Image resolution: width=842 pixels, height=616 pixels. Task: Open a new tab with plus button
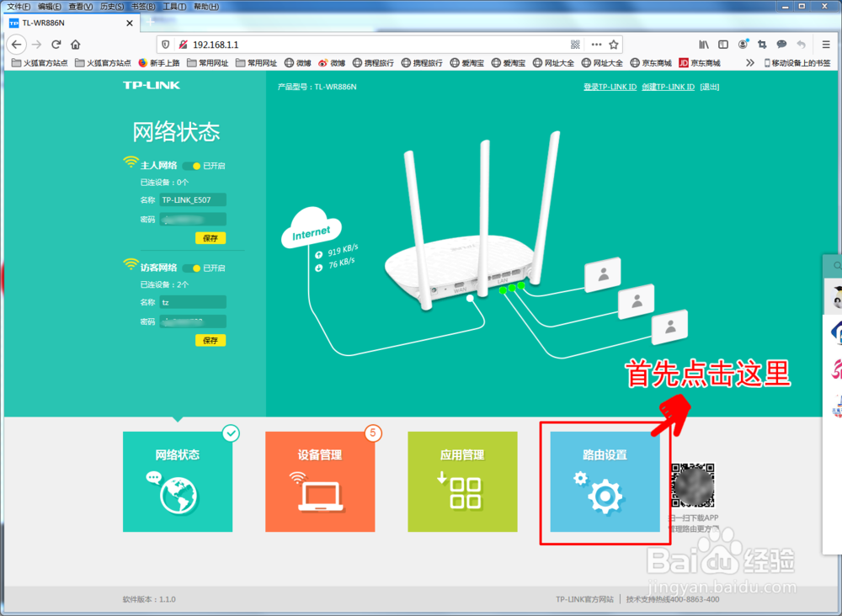(x=151, y=22)
